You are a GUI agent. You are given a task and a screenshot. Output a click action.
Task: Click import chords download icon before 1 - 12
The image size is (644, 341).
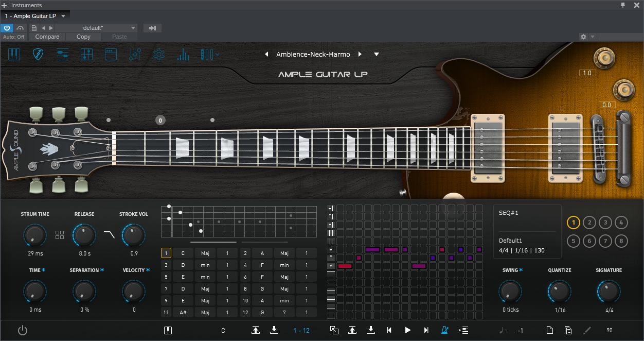click(274, 330)
